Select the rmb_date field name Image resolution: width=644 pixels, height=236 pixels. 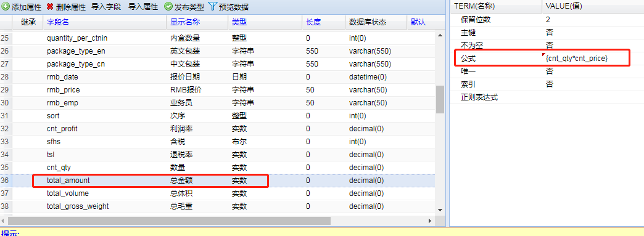point(62,77)
